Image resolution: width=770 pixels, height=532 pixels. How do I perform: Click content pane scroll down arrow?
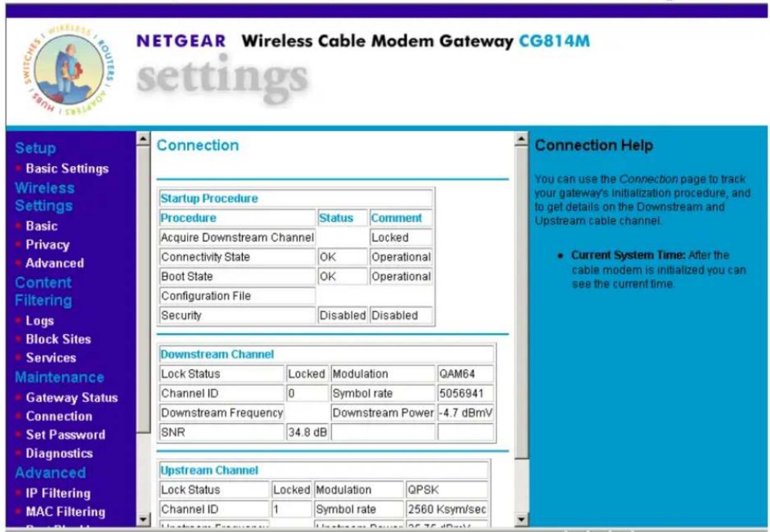[x=521, y=520]
